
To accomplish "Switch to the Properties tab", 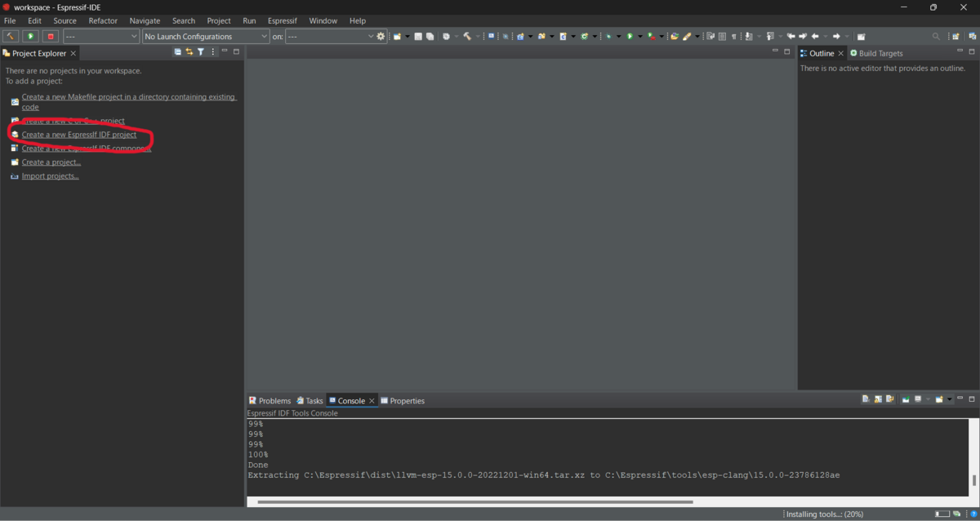I will click(x=403, y=400).
